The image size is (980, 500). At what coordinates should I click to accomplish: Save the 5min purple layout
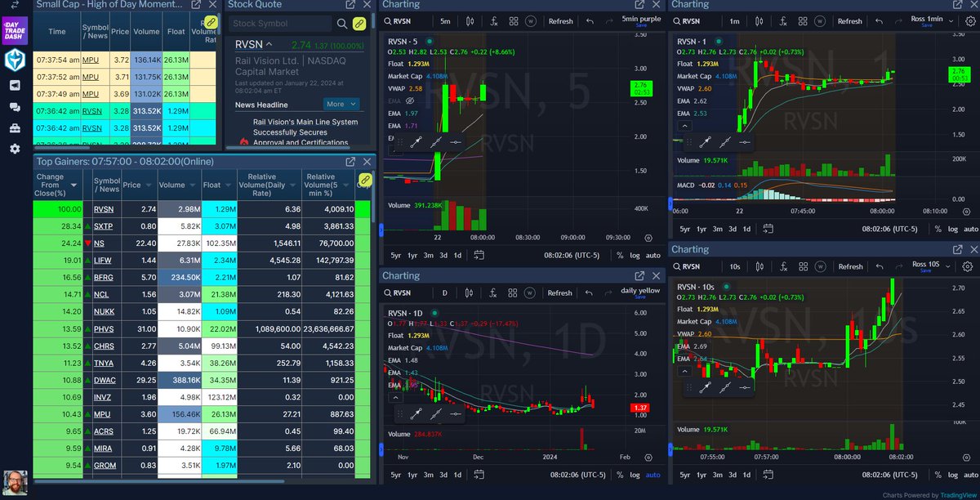coord(639,25)
